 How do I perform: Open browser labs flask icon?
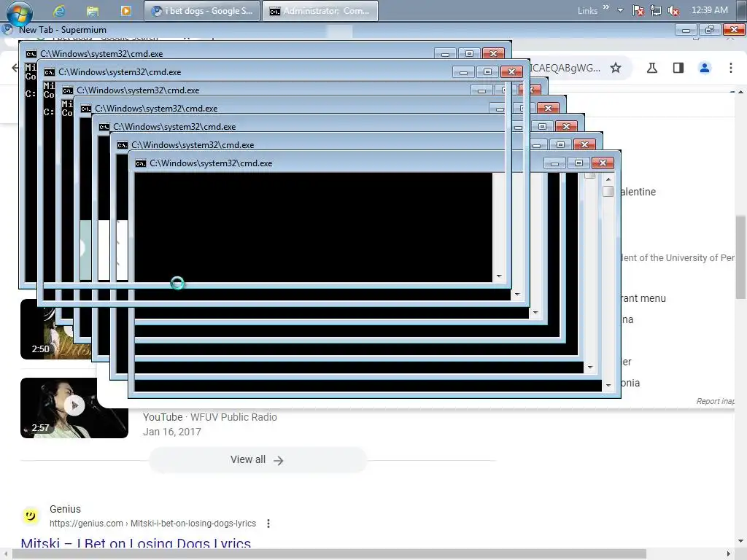[652, 68]
